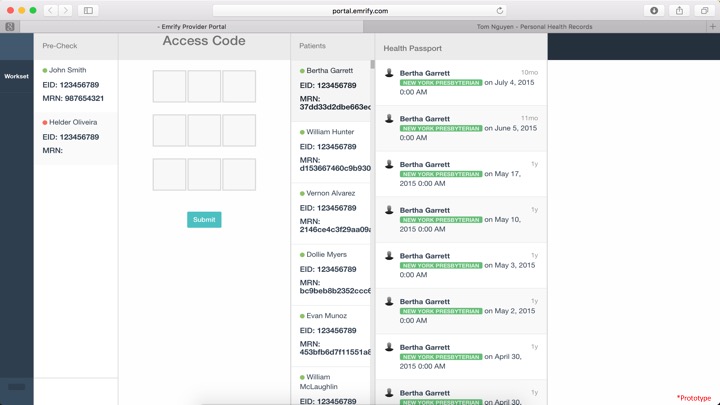Switch to the Emrify Provider Portal tab

click(x=191, y=27)
